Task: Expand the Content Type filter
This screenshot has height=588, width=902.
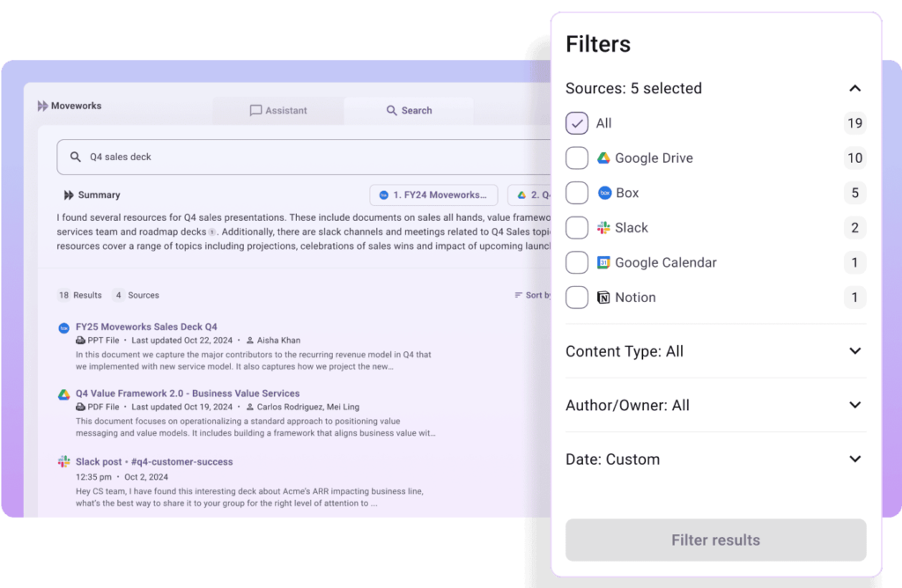Action: (x=854, y=351)
